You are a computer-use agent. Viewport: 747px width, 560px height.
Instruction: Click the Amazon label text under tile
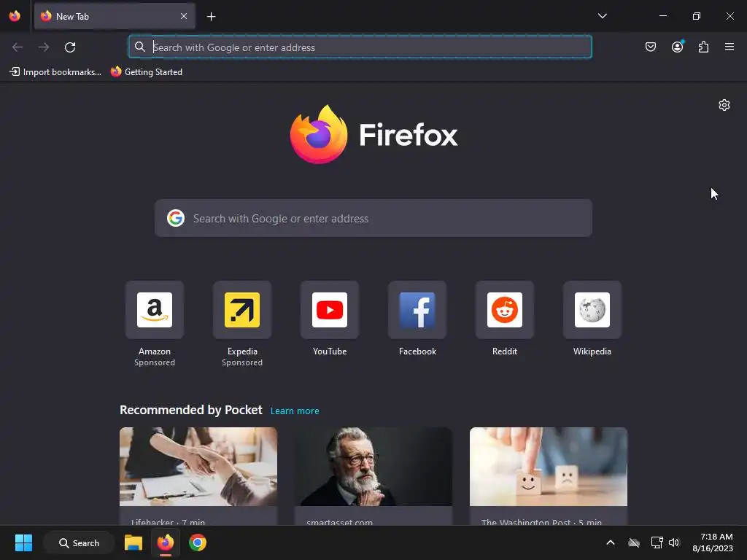(155, 351)
